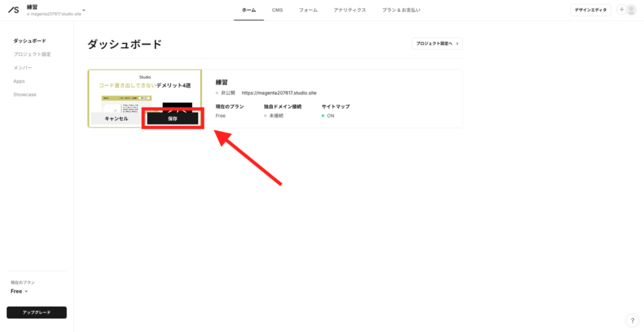Open the CMS tab
This screenshot has height=332, width=644.
[277, 10]
